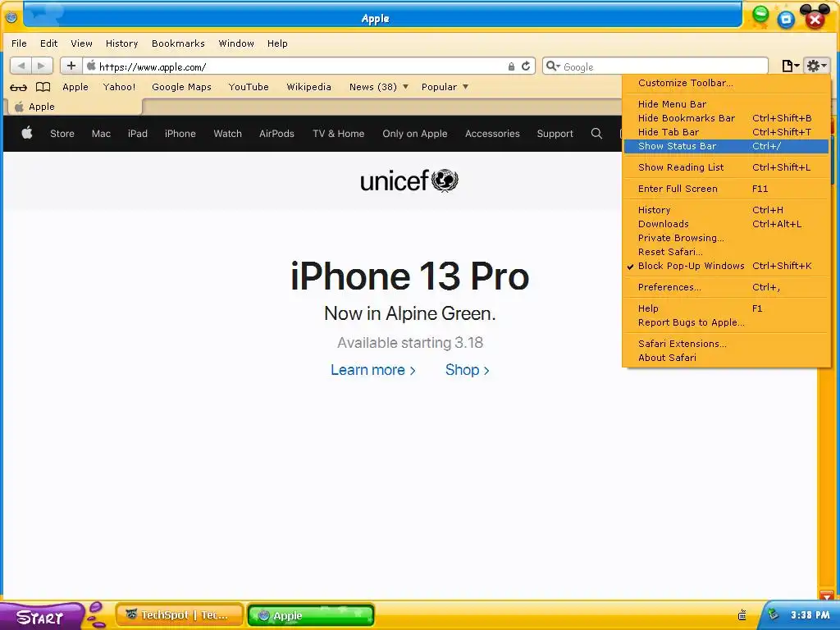Screen dimensions: 840x630
Task: Click the Apple taskbar button
Action: [311, 615]
